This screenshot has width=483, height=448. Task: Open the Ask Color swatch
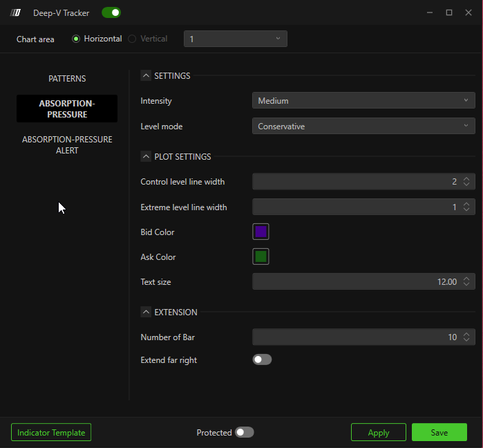click(x=261, y=257)
